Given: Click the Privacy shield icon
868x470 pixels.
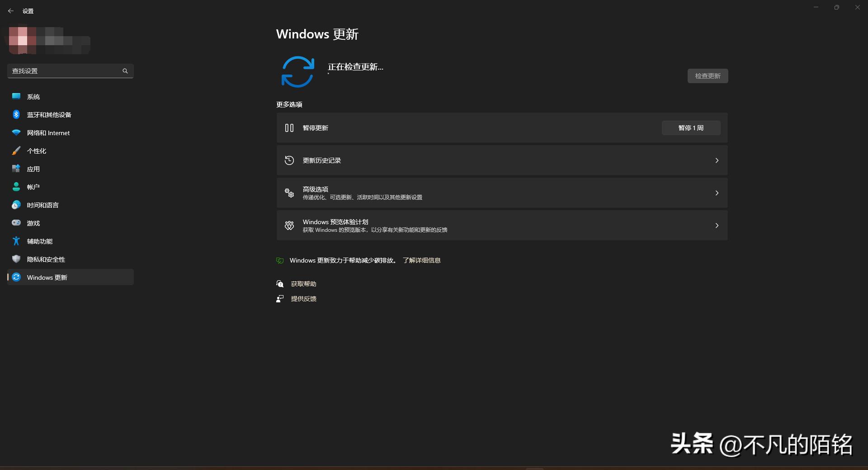Looking at the screenshot, I should point(16,259).
